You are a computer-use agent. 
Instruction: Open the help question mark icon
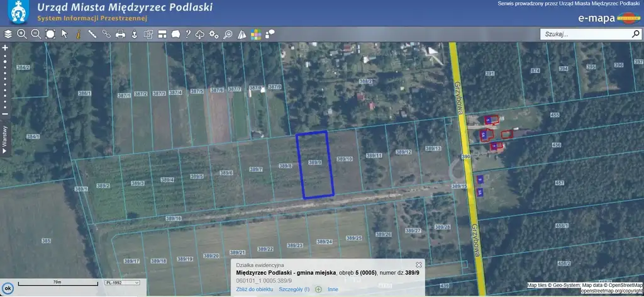[x=187, y=34]
